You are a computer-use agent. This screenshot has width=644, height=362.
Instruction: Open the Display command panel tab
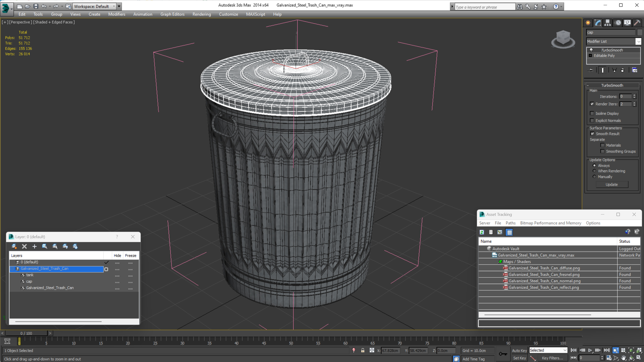point(627,23)
